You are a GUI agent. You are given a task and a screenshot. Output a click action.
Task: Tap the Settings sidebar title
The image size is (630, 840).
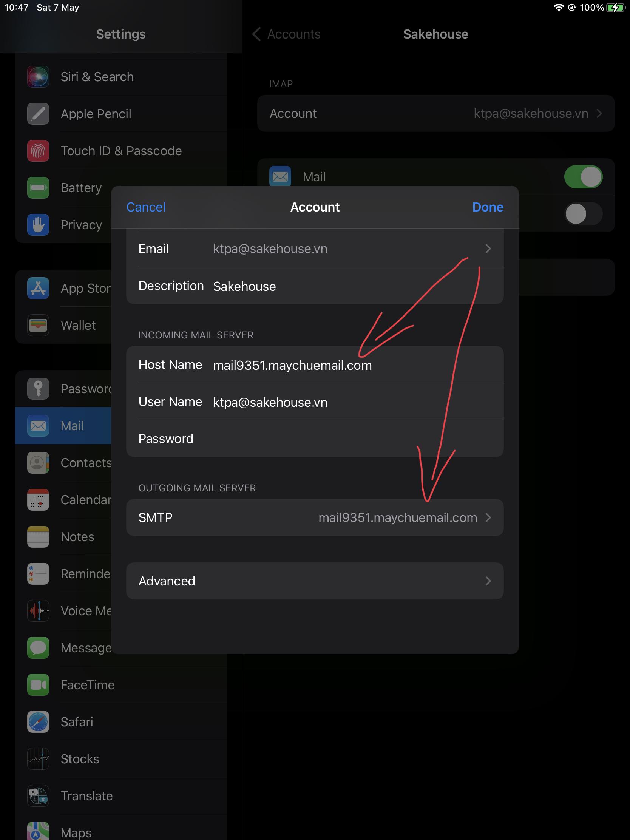[121, 34]
